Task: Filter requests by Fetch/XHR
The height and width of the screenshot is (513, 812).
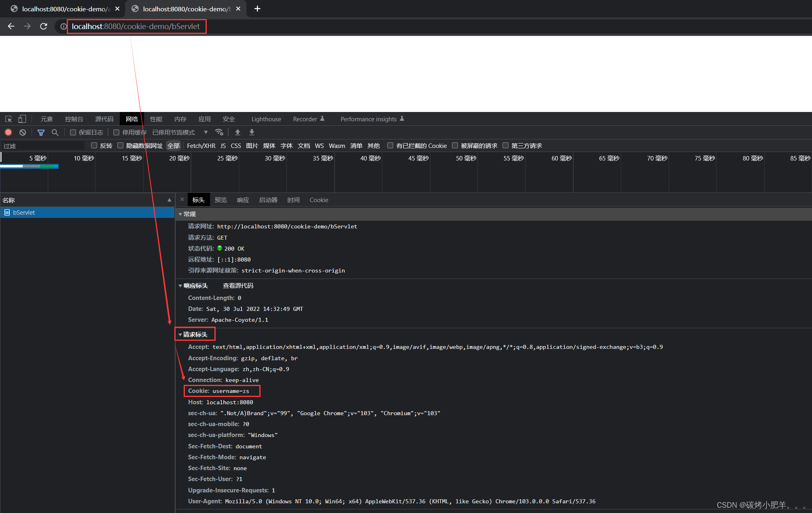Action: [201, 146]
